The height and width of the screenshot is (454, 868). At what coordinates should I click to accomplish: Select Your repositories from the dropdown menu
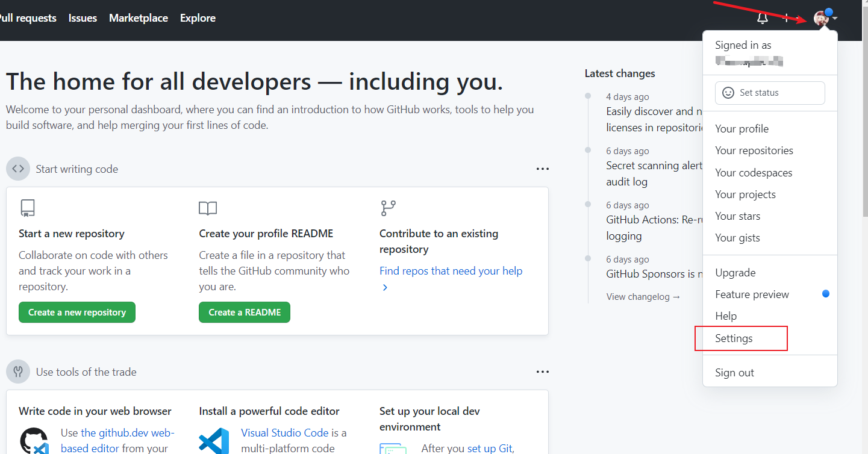click(x=754, y=151)
